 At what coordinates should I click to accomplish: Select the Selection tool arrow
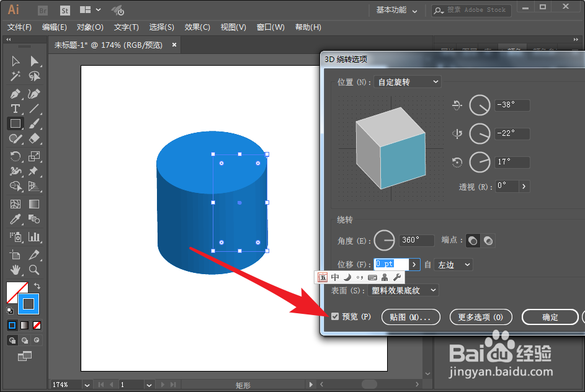pos(16,61)
